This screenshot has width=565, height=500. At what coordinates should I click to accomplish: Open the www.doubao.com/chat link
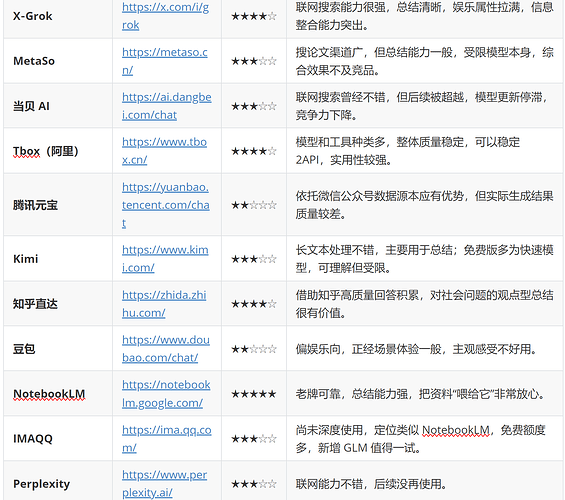[166, 349]
